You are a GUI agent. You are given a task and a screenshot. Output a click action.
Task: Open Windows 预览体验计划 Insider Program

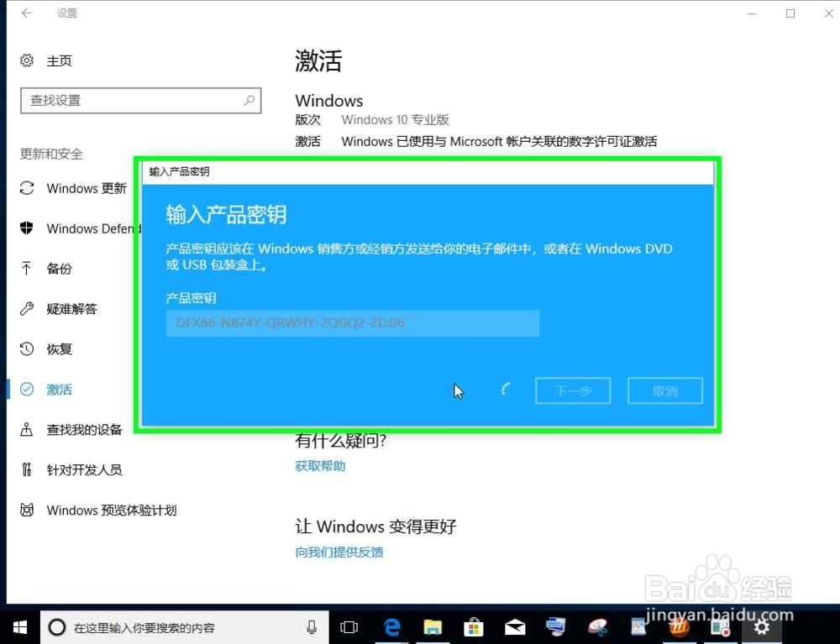tap(112, 510)
